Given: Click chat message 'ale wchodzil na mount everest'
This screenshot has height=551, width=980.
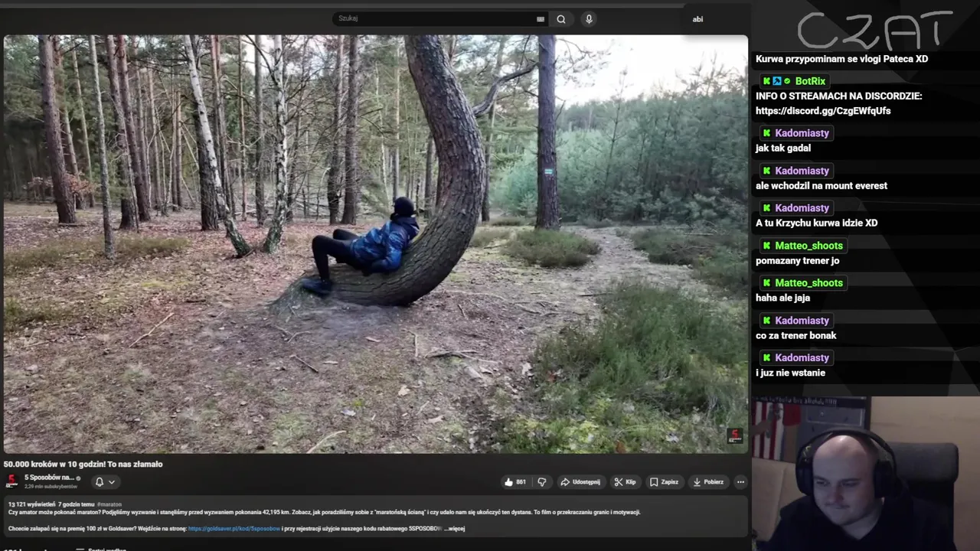Looking at the screenshot, I should pos(822,186).
